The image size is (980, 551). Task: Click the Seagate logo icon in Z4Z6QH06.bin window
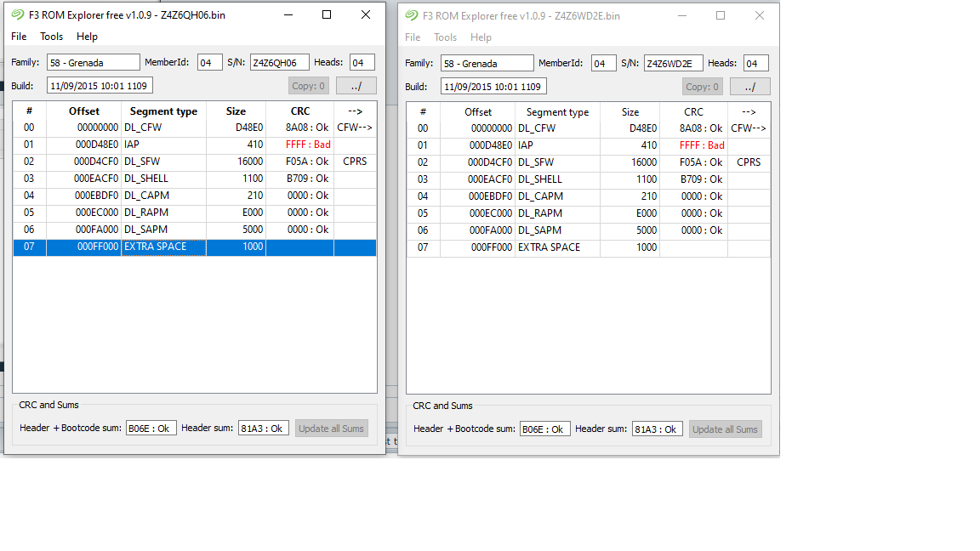(x=18, y=14)
